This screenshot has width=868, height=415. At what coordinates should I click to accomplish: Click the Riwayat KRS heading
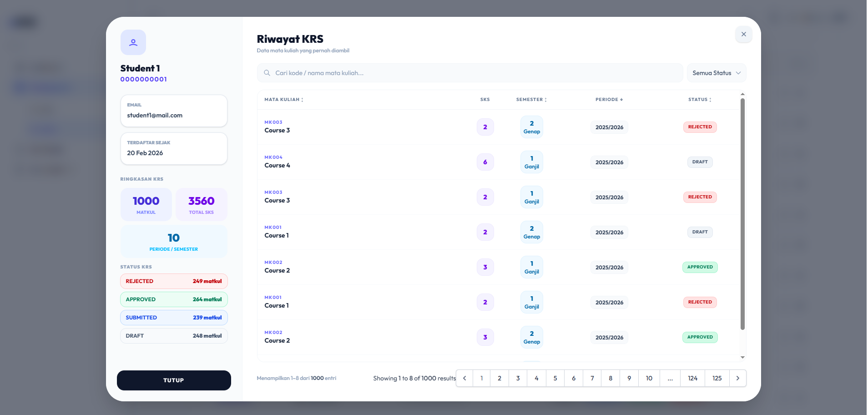[x=290, y=39]
